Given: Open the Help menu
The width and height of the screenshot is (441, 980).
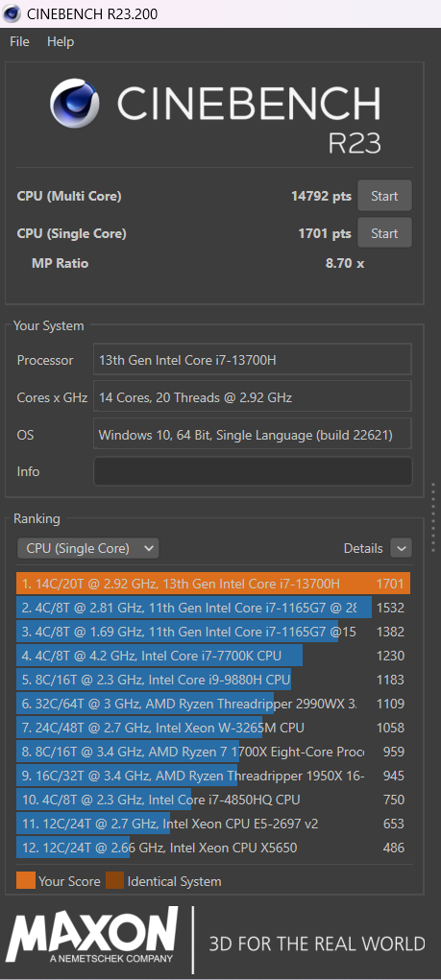Looking at the screenshot, I should (x=61, y=42).
